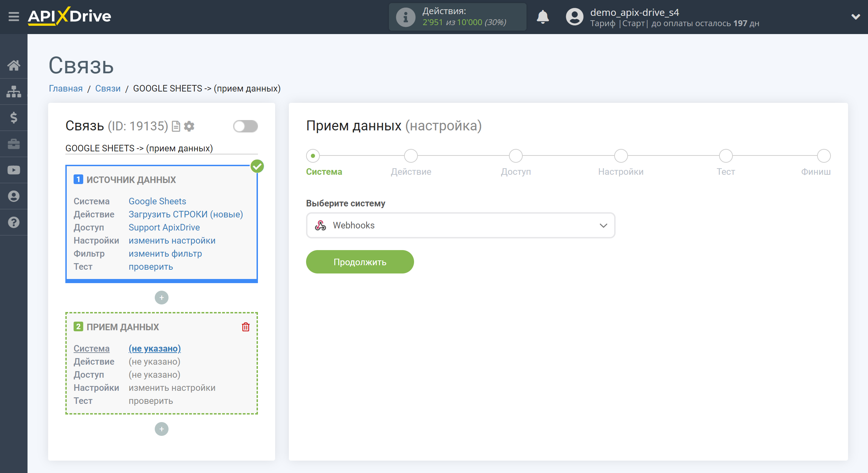Image resolution: width=868 pixels, height=473 pixels.
Task: Go to home via sidebar house icon
Action: point(14,65)
